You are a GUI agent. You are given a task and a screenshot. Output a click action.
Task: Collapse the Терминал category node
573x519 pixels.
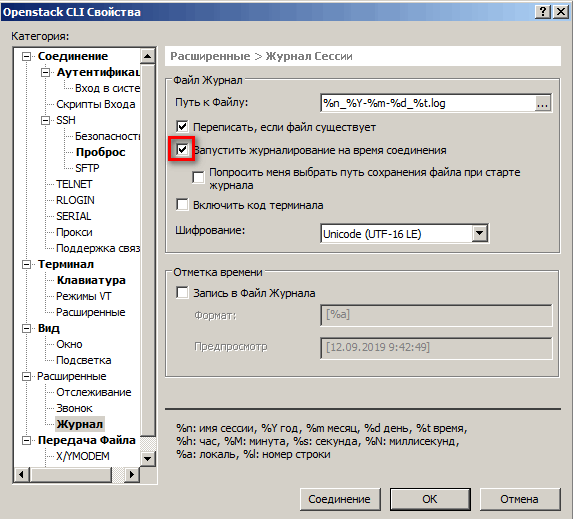coord(26,264)
